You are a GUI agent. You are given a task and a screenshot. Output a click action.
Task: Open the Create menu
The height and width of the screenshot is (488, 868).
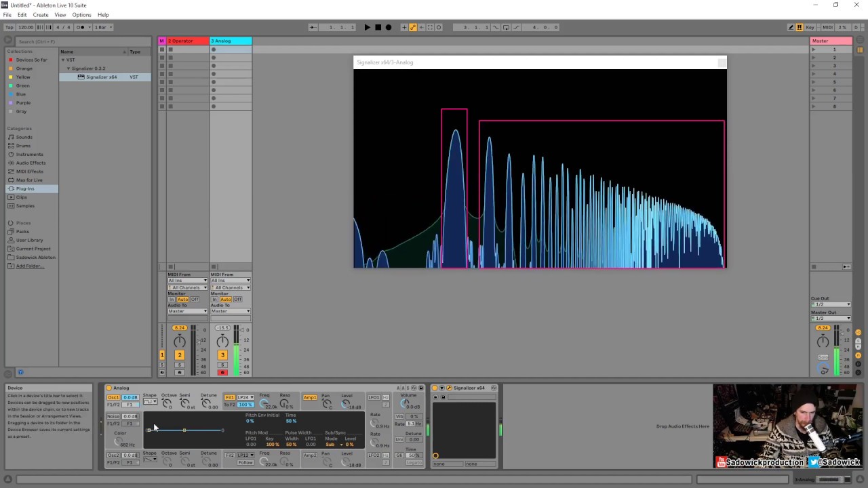41,15
